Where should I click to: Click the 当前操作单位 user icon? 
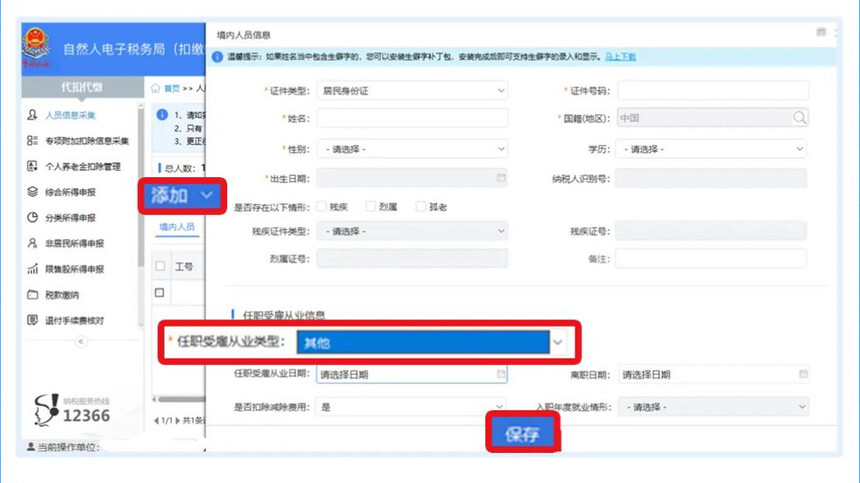pyautogui.click(x=31, y=447)
